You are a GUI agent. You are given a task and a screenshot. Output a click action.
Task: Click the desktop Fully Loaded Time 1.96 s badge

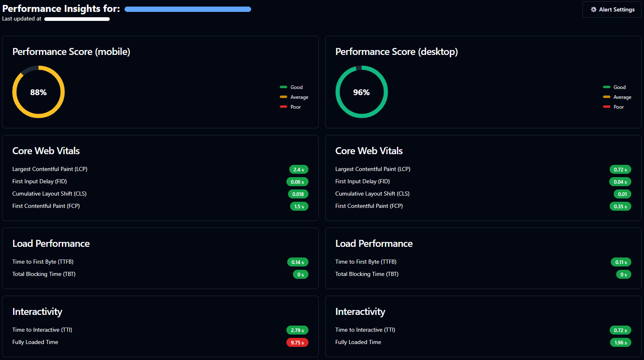[620, 342]
